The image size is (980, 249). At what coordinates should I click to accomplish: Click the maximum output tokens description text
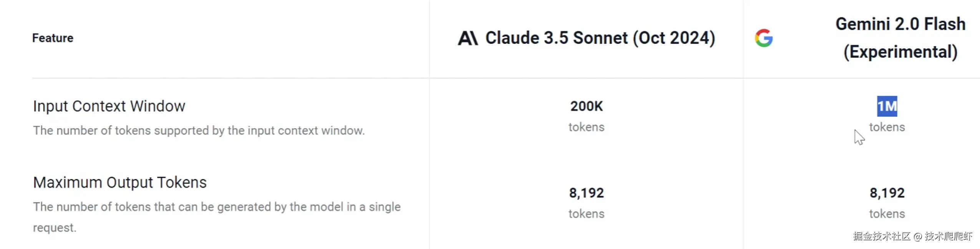click(217, 207)
